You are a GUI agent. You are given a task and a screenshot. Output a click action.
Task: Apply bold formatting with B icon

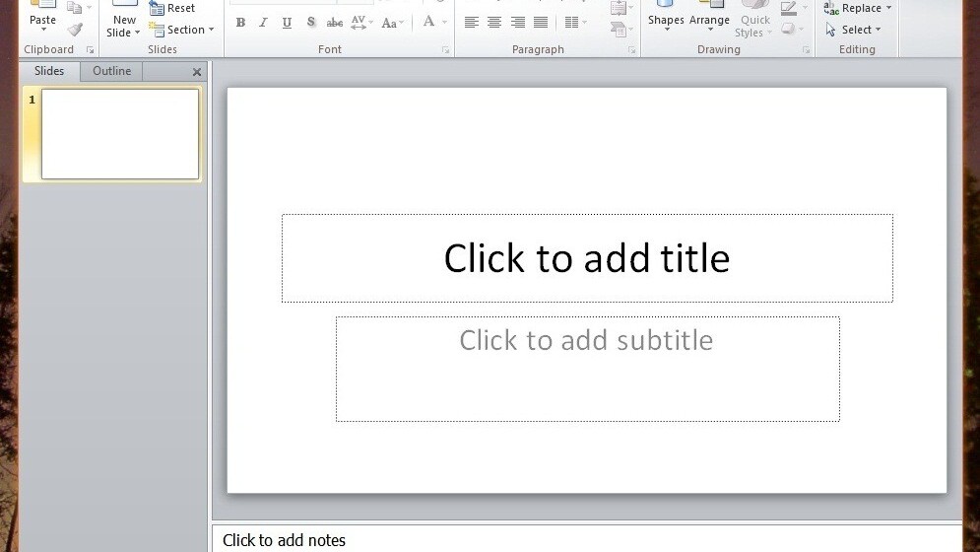[x=240, y=23]
